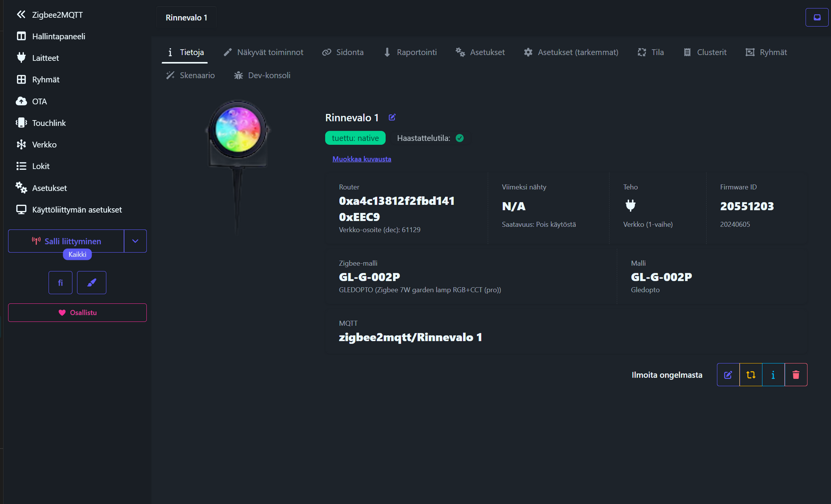Viewport: 831px width, 504px height.
Task: Click the purple edit icon near Ilmoita ongelmasta
Action: (x=728, y=375)
